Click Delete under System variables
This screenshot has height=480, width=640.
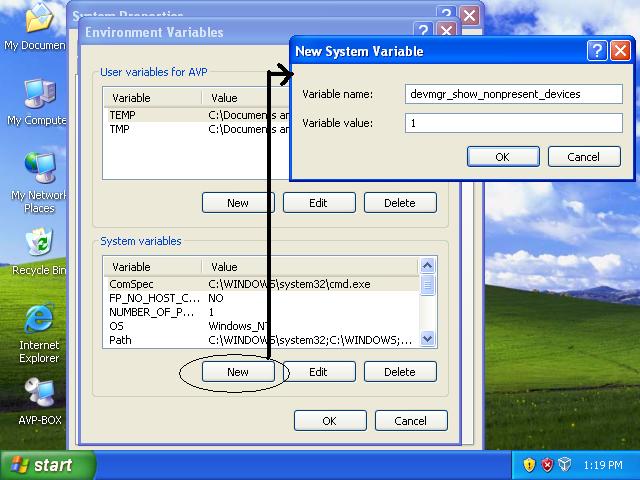click(400, 372)
